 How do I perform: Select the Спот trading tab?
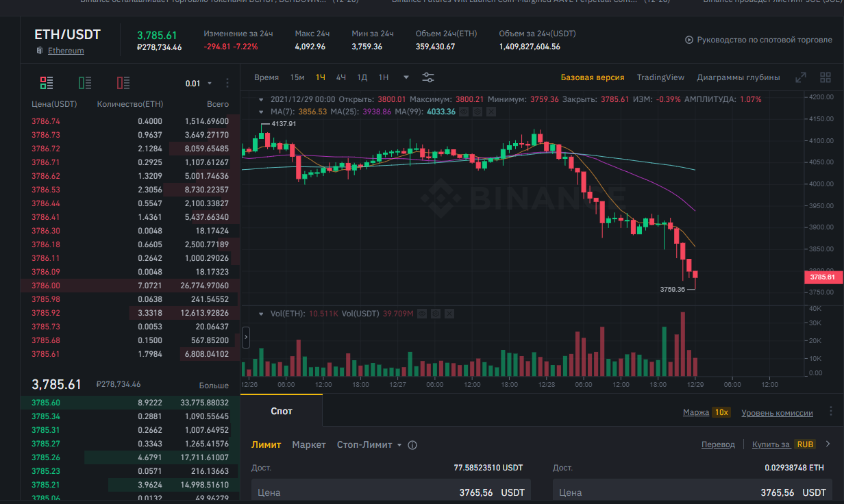282,411
